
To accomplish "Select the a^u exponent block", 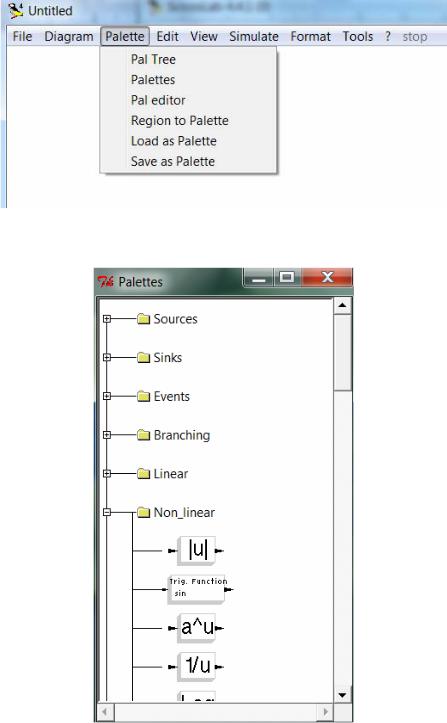I will pos(197,628).
